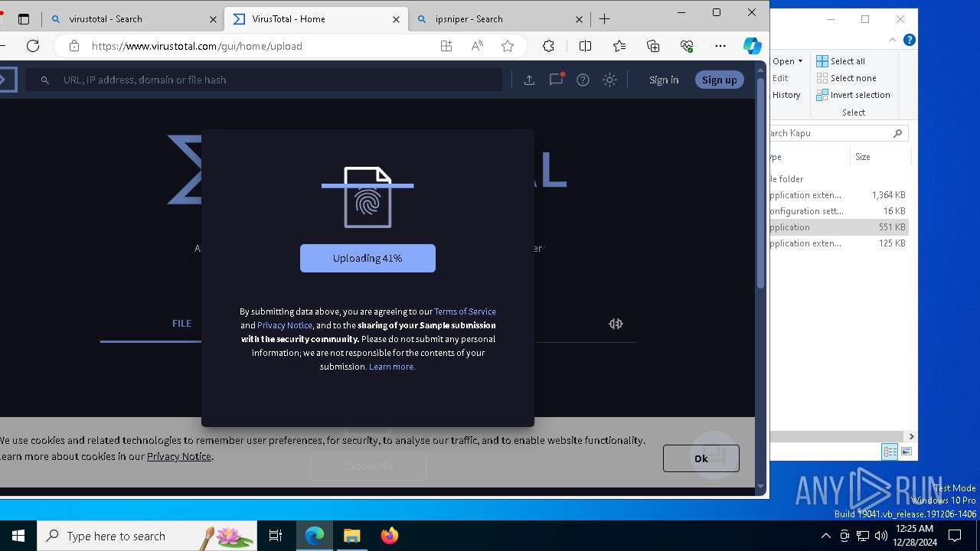Click Select none in Explorer ribbon
Screen dimensions: 980x551
846,78
